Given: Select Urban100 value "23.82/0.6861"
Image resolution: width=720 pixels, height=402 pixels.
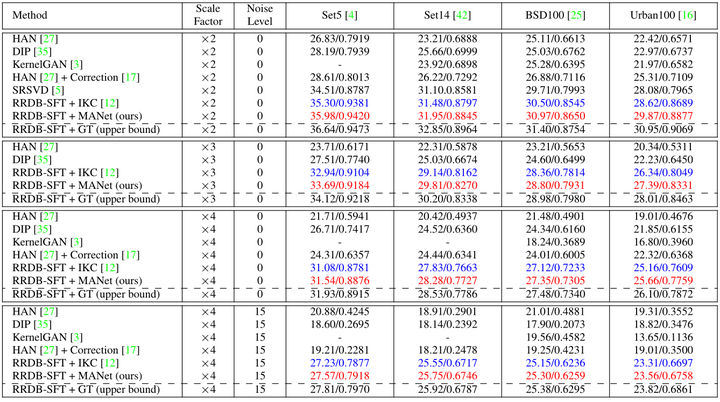Looking at the screenshot, I should [x=664, y=389].
